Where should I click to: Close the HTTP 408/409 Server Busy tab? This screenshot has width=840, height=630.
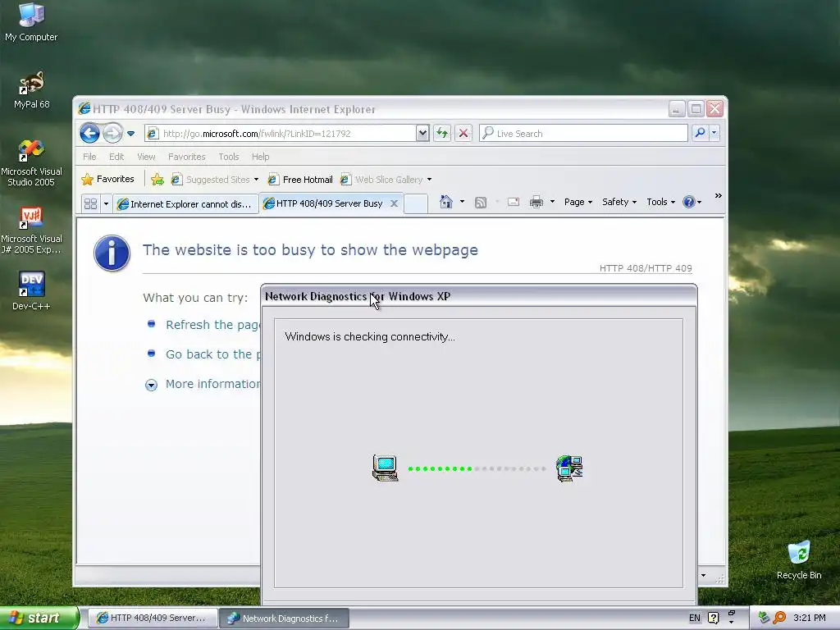click(x=394, y=203)
